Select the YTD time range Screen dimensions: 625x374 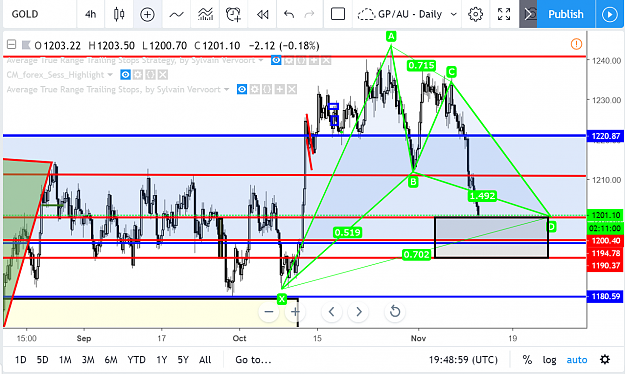click(x=136, y=360)
